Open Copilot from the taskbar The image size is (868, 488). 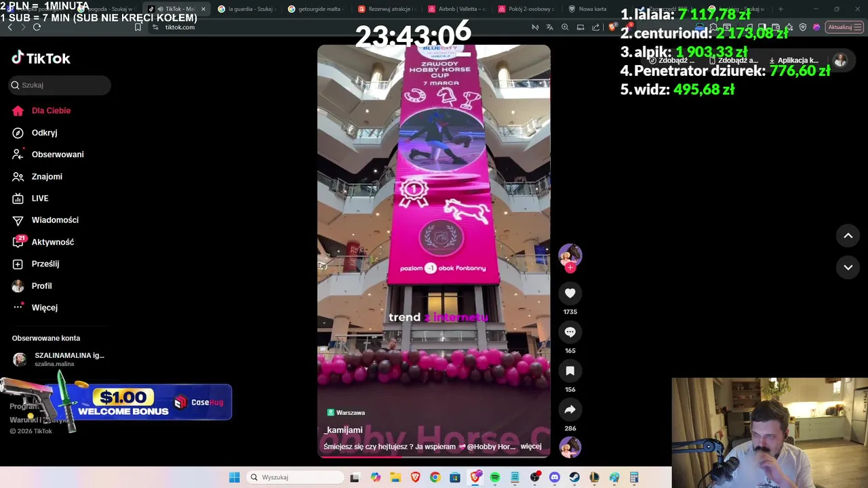(376, 477)
